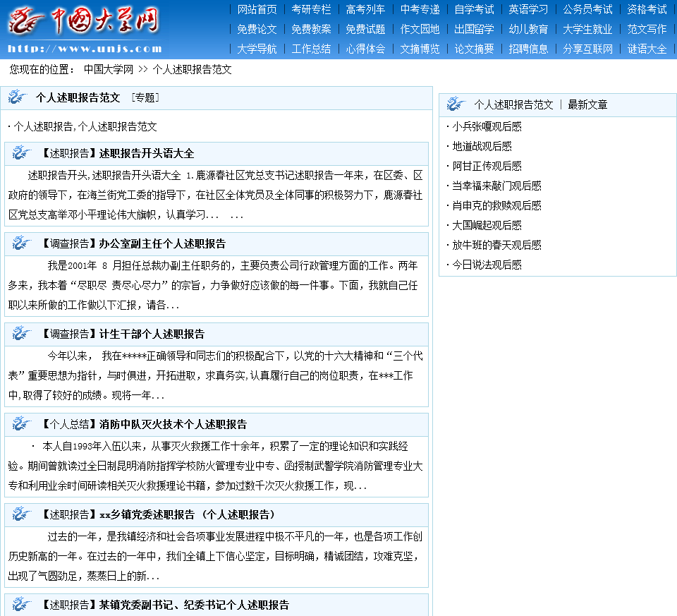Open 出国留学 navigation item
The image size is (677, 616).
pos(474,29)
